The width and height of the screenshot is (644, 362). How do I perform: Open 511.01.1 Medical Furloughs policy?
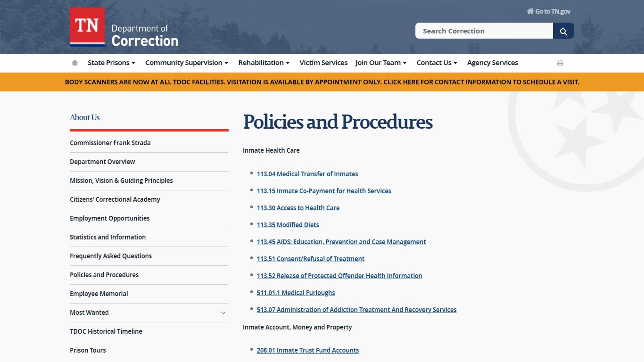click(296, 293)
